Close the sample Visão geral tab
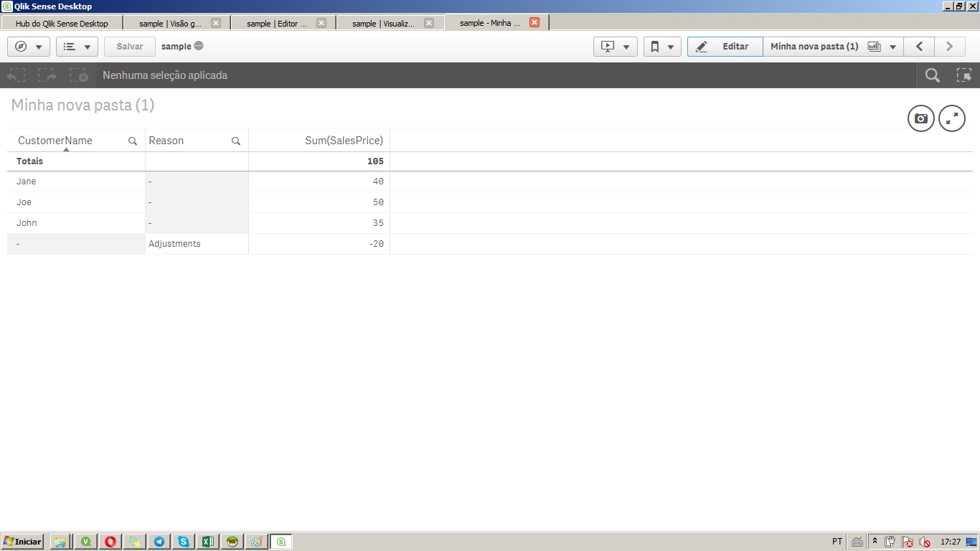Screen dimensions: 980x551 (x=216, y=23)
